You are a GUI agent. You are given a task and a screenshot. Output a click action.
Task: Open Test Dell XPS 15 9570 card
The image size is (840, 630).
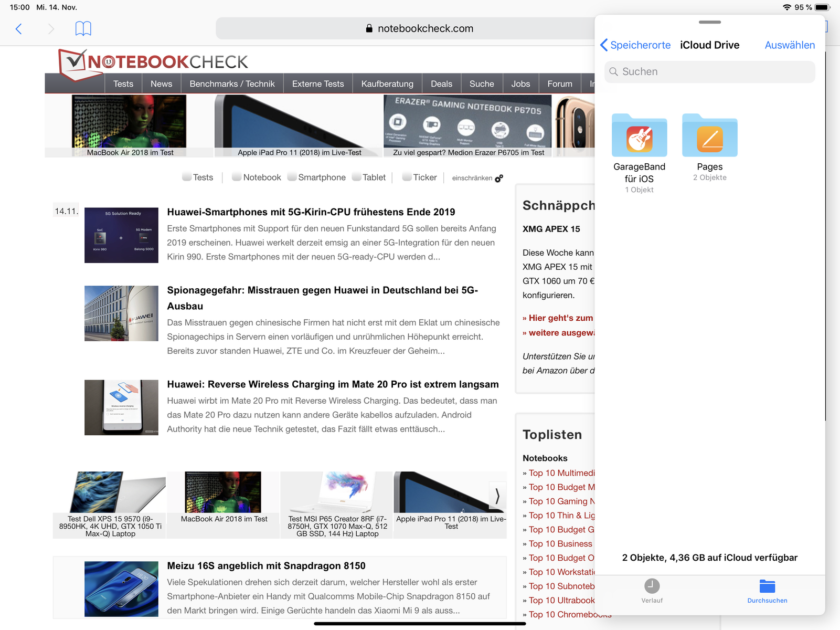click(x=110, y=505)
